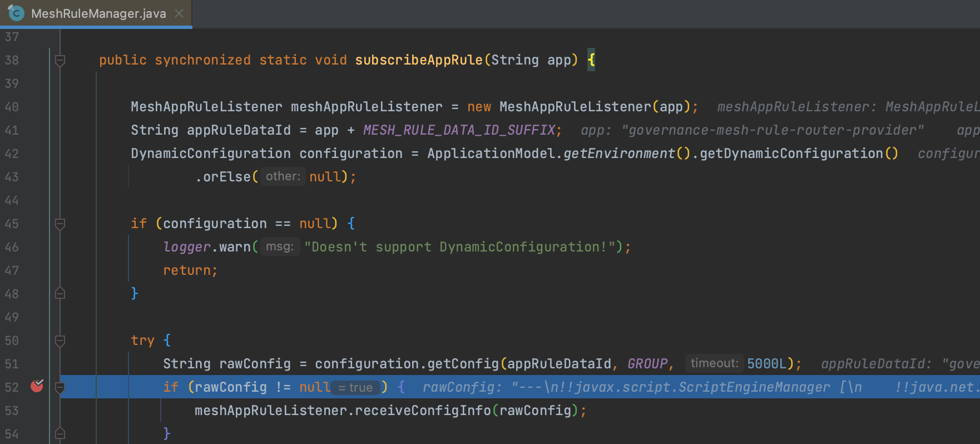Click line number 40 in the gutter
The image size is (980, 444).
pyautogui.click(x=12, y=107)
